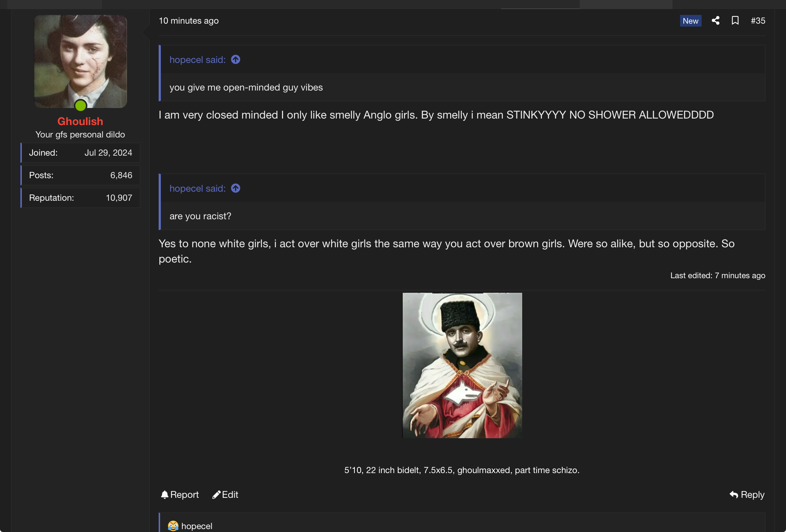
Task: Expand the "you give me open-minded guy vibes" quote
Action: point(246,88)
